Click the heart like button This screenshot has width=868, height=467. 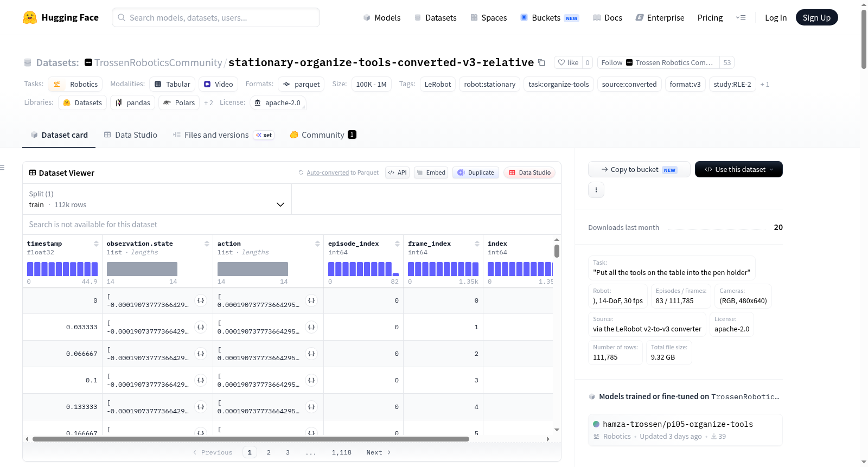point(568,62)
